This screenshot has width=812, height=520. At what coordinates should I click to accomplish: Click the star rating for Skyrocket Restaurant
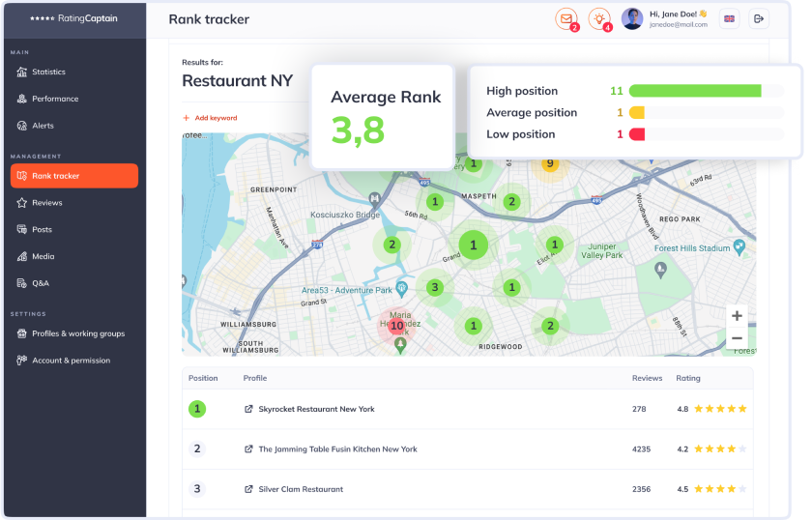click(720, 409)
